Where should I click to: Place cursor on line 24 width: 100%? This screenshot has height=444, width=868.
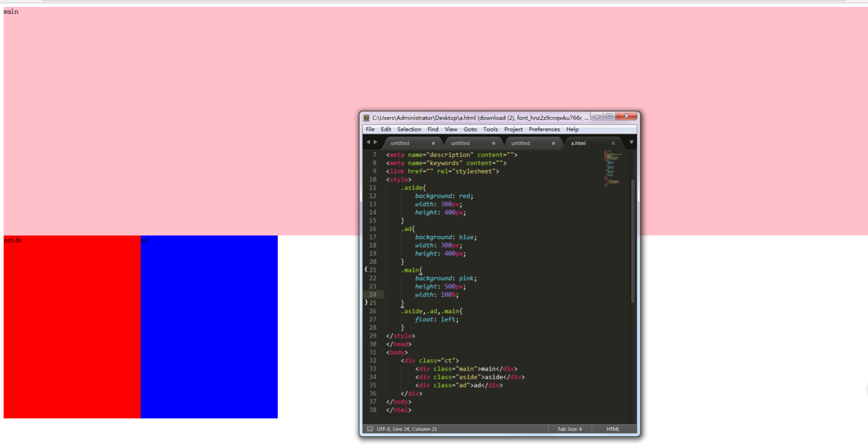point(436,295)
